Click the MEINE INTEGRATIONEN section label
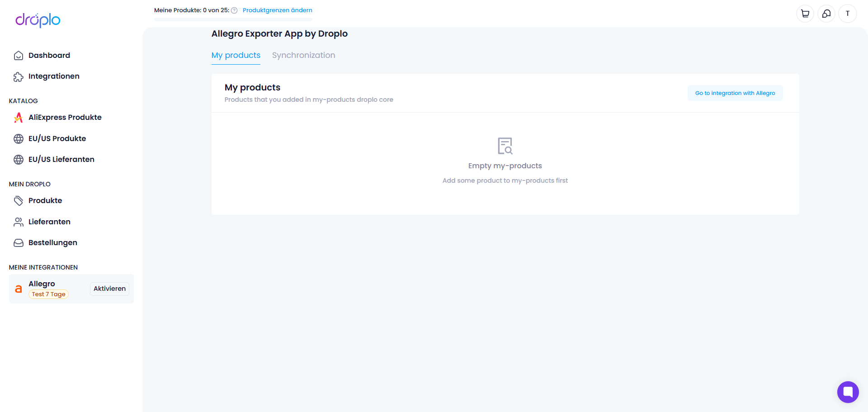868x412 pixels. point(43,267)
